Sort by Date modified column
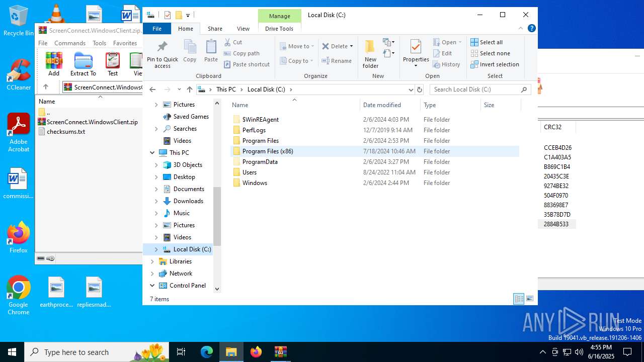The image size is (644, 362). [x=390, y=105]
